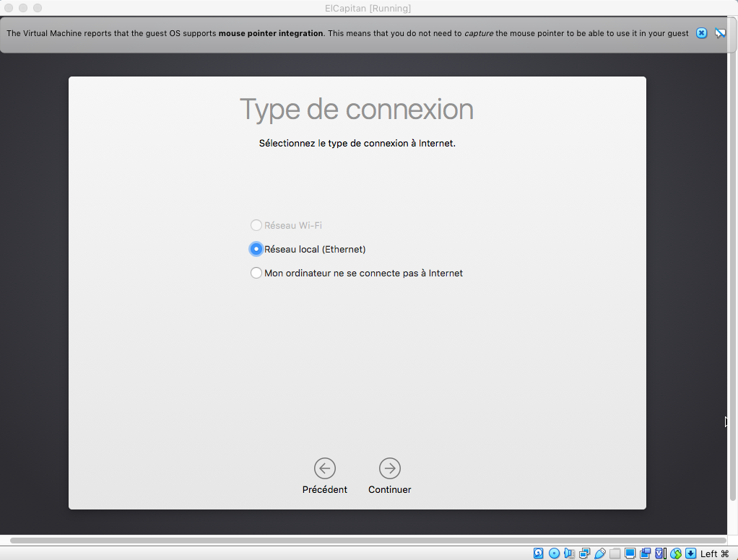This screenshot has width=738, height=560.
Task: Click the Sélectionnez le type de connexion text
Action: click(357, 143)
